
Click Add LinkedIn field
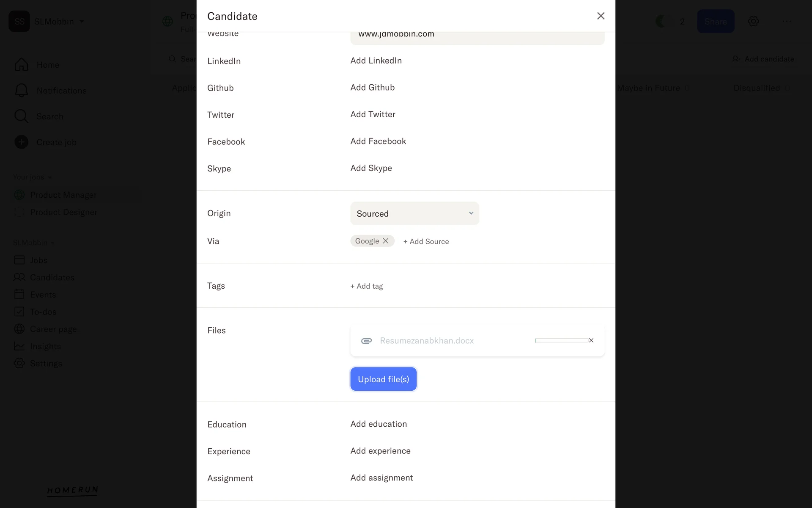point(376,61)
